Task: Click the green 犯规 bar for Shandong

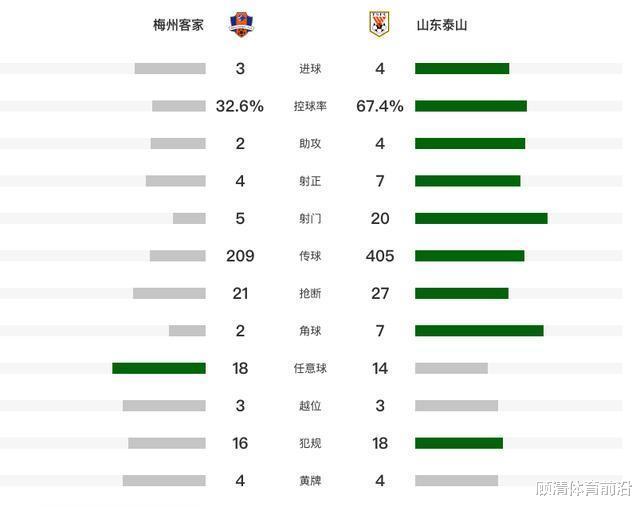Action: pos(459,443)
